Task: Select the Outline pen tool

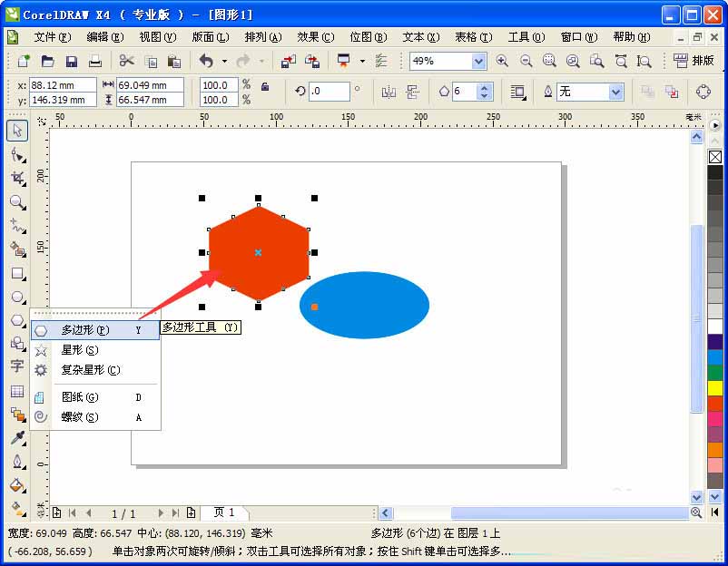Action: tap(17, 462)
